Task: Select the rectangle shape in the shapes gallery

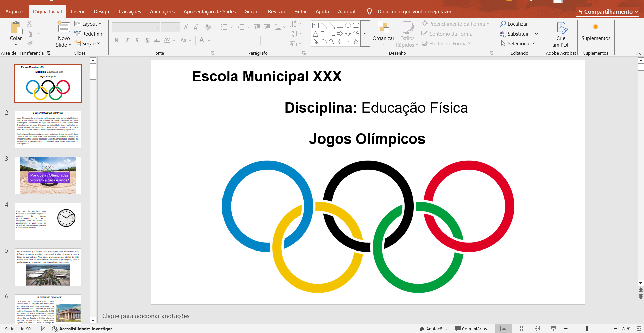Action: (340, 25)
